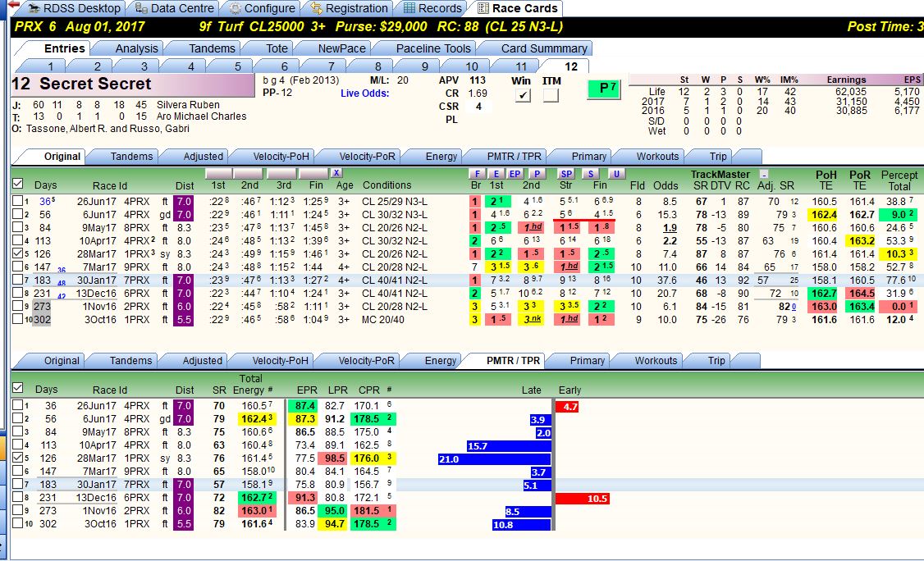Image resolution: width=924 pixels, height=561 pixels.
Task: Toggle select-all checkbox beside Days in Original grid
Action: 18,184
